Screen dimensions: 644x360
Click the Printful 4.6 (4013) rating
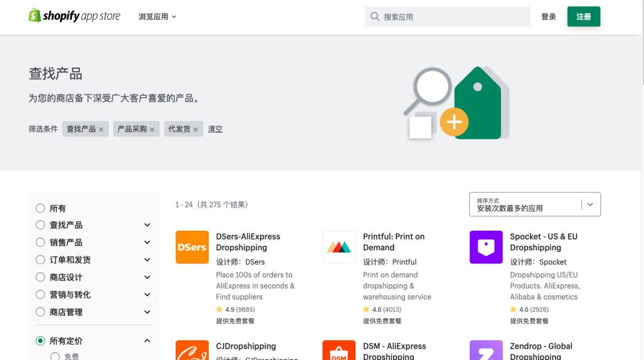(382, 309)
